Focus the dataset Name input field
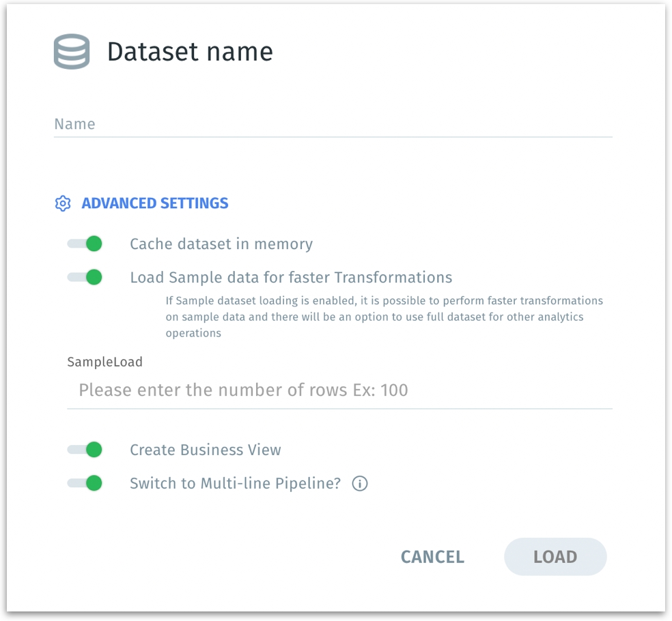Screen dimensions: 672x621 (x=333, y=124)
